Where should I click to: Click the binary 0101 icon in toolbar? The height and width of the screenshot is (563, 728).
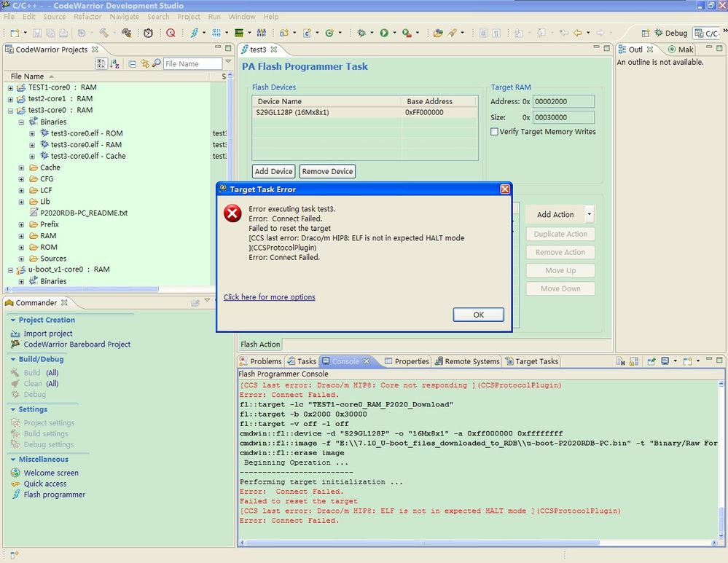tap(262, 33)
